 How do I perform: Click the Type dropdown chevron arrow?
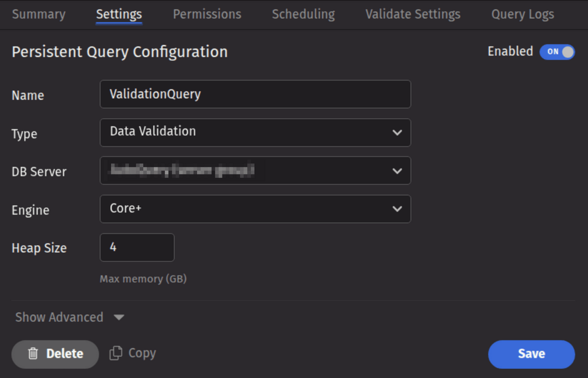click(x=397, y=132)
